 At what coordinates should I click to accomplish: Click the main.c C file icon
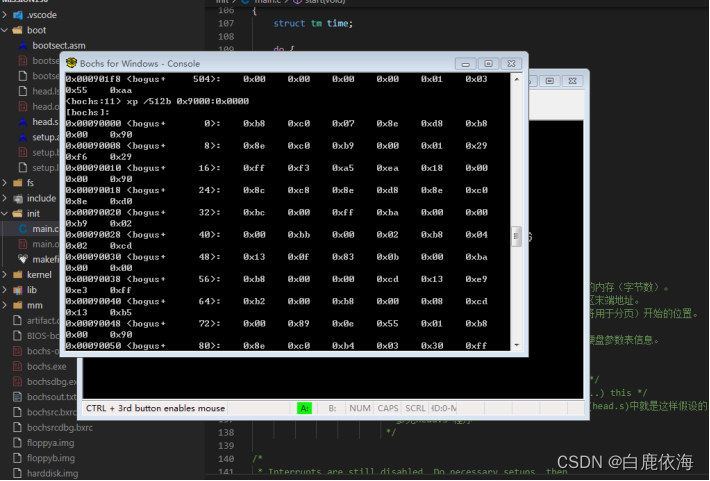[x=23, y=229]
